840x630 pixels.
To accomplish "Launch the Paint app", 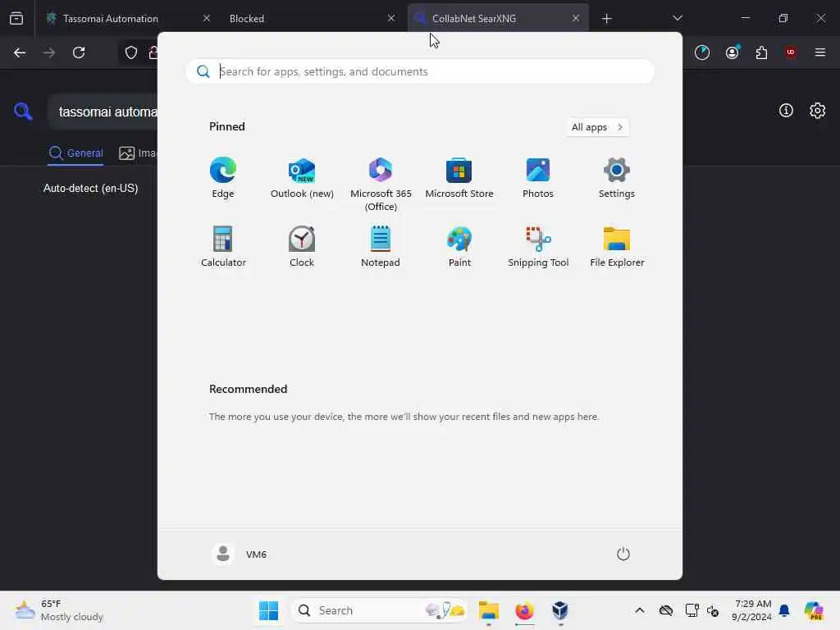I will coord(459,247).
